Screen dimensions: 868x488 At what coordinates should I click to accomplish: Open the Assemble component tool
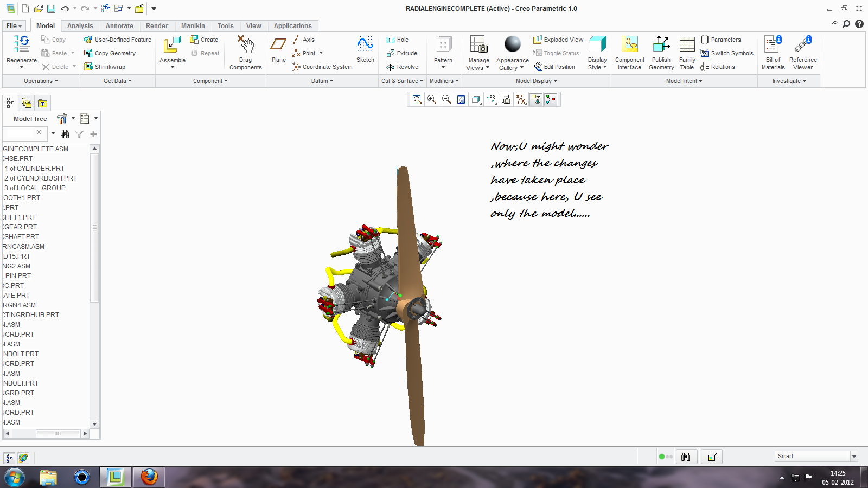173,44
